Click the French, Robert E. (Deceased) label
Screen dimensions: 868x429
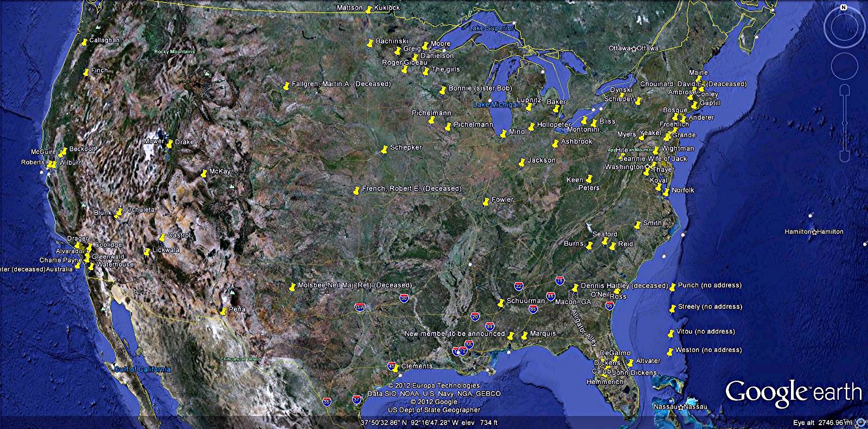[411, 189]
